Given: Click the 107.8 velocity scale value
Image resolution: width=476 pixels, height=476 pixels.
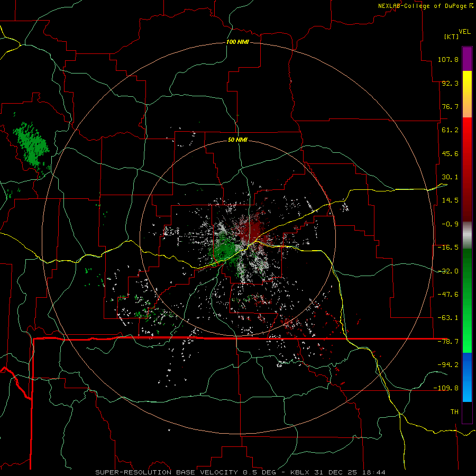Looking at the screenshot, I should point(448,59).
